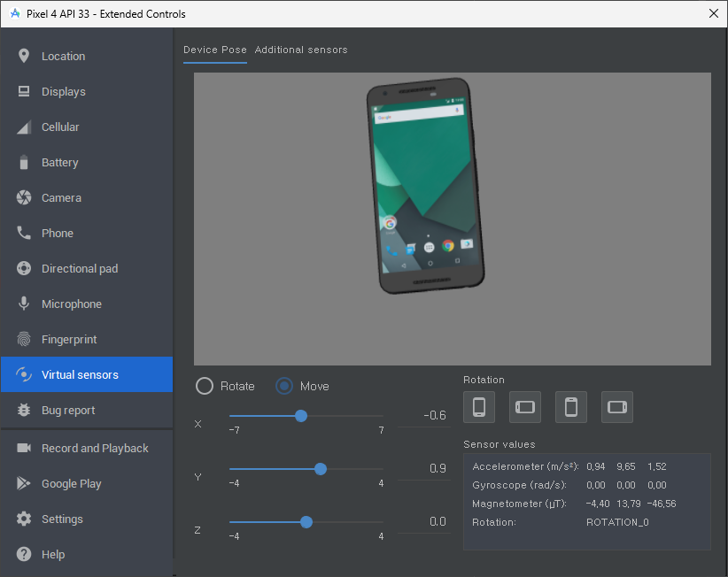
Task: Set rotation to landscape right
Action: [x=617, y=407]
